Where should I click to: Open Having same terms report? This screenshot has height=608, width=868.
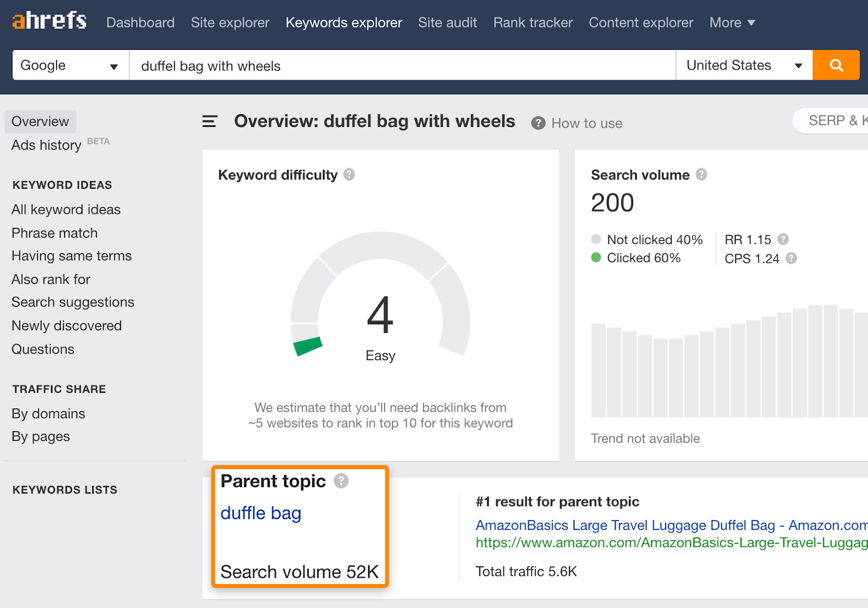point(72,255)
